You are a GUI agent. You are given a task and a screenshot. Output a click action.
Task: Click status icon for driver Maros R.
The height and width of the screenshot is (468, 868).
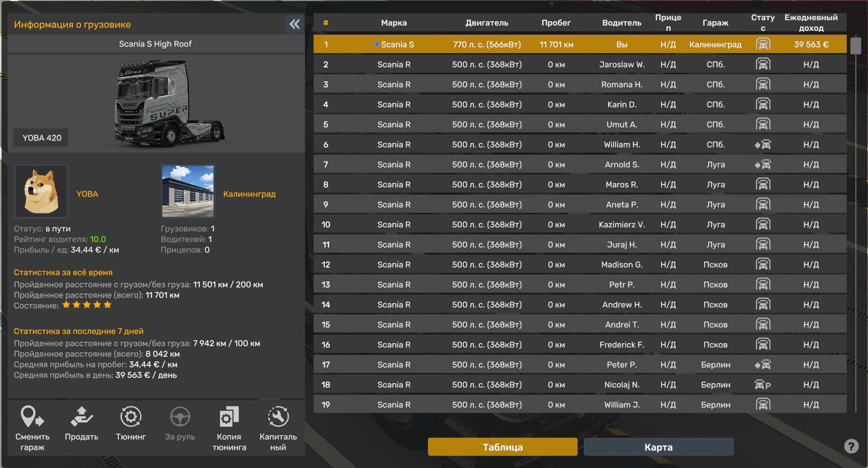[x=763, y=184]
